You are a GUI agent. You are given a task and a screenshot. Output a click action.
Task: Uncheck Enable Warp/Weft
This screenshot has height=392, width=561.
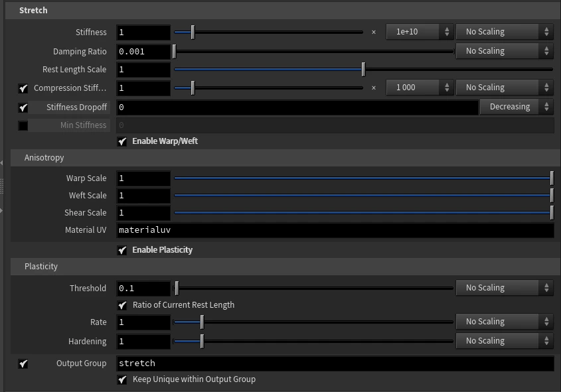pos(122,141)
